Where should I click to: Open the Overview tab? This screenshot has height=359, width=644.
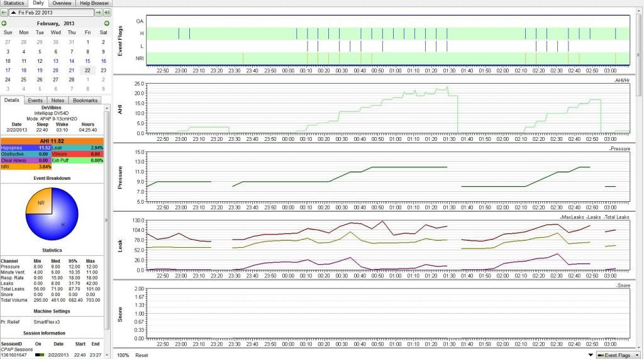click(62, 3)
